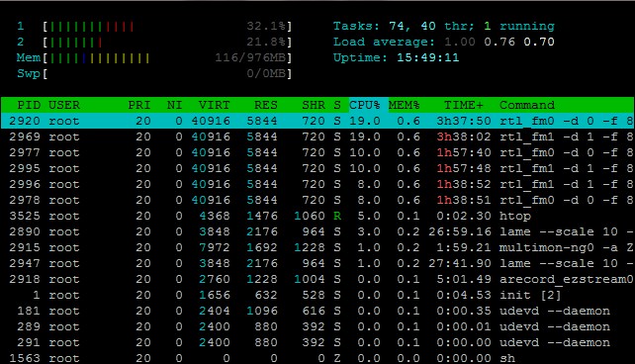Select the process row with PID 2920
The width and height of the screenshot is (635, 364).
tap(317, 121)
